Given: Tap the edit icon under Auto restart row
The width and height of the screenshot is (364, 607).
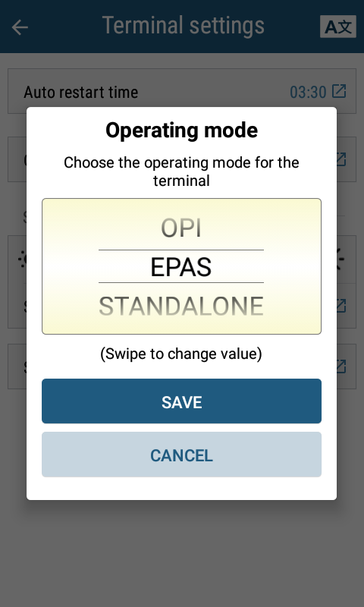Looking at the screenshot, I should click(x=340, y=159).
